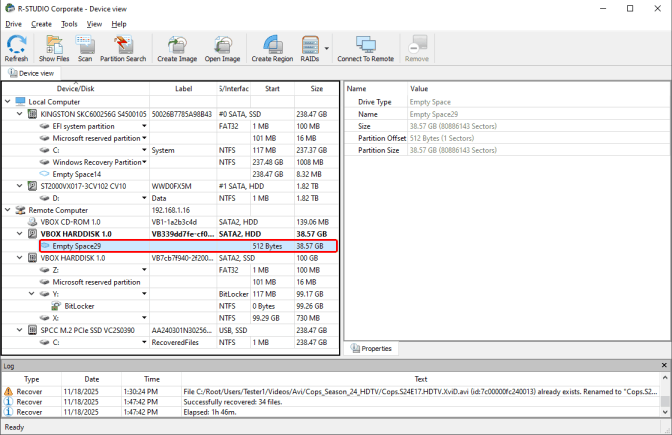Open the Drive menu
Viewport: 672px width, 435px height.
click(13, 23)
